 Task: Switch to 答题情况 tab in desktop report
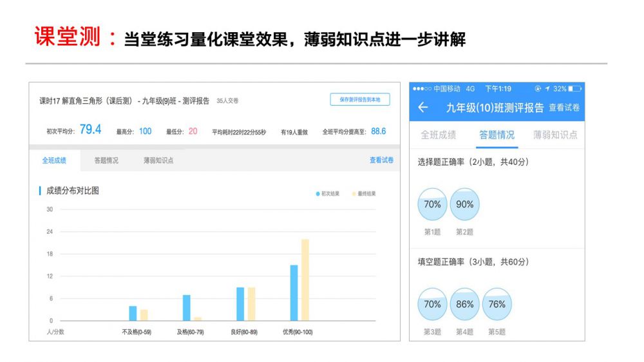(x=106, y=160)
